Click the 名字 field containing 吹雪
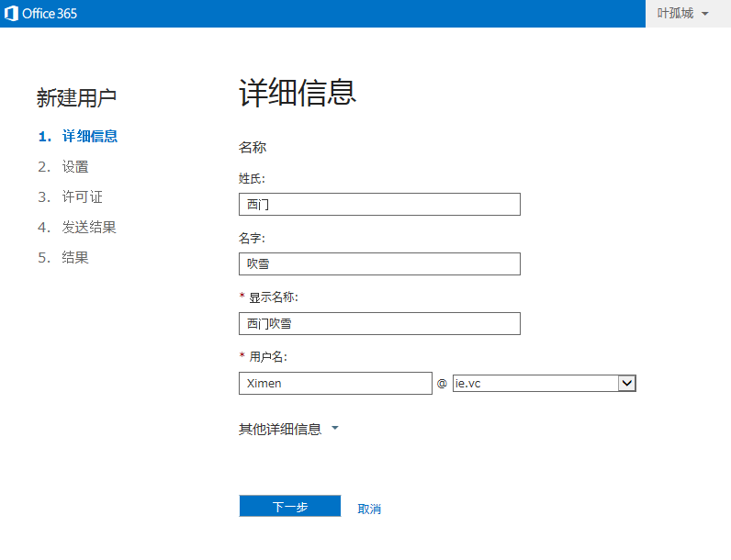The image size is (731, 560). pos(378,264)
